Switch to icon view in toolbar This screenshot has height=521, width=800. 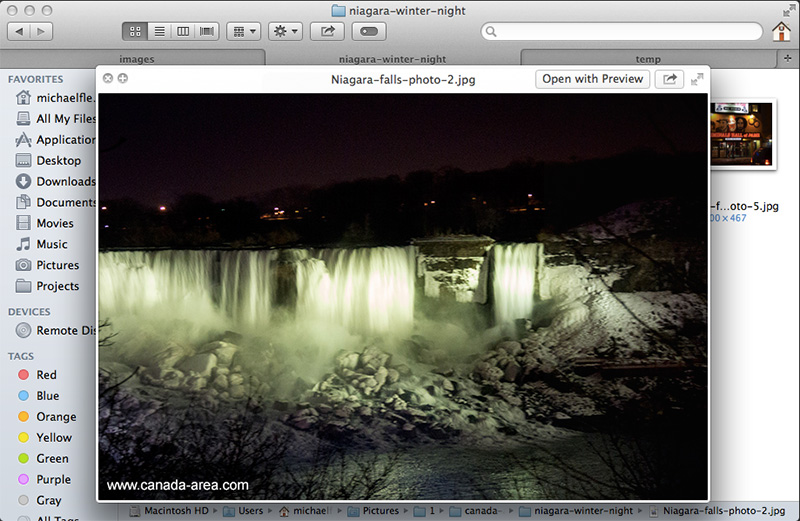tap(135, 32)
